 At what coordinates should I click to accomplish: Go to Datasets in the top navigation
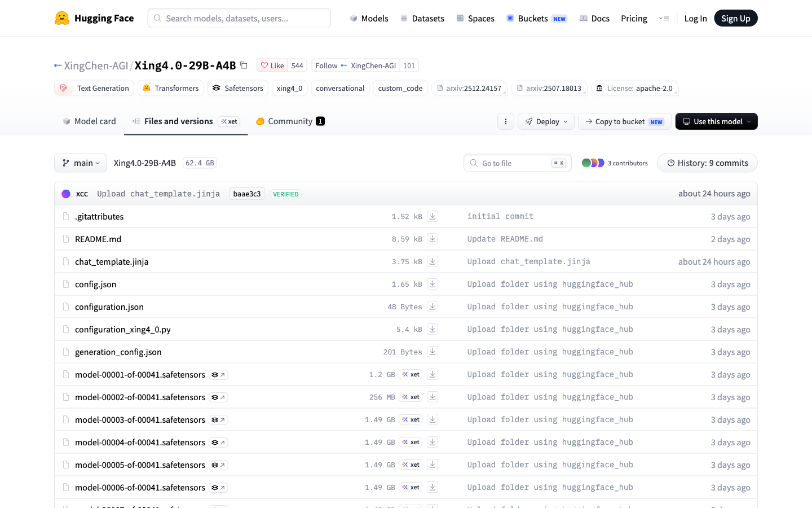click(422, 19)
